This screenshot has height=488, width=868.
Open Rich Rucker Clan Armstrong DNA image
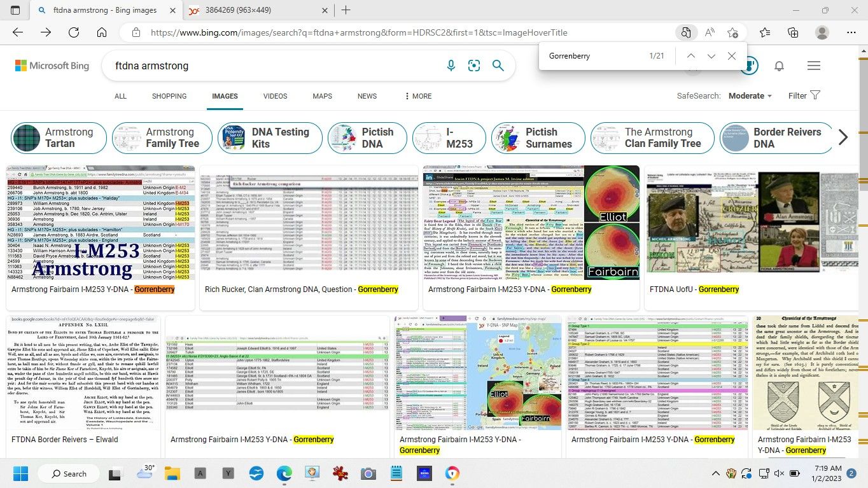309,223
